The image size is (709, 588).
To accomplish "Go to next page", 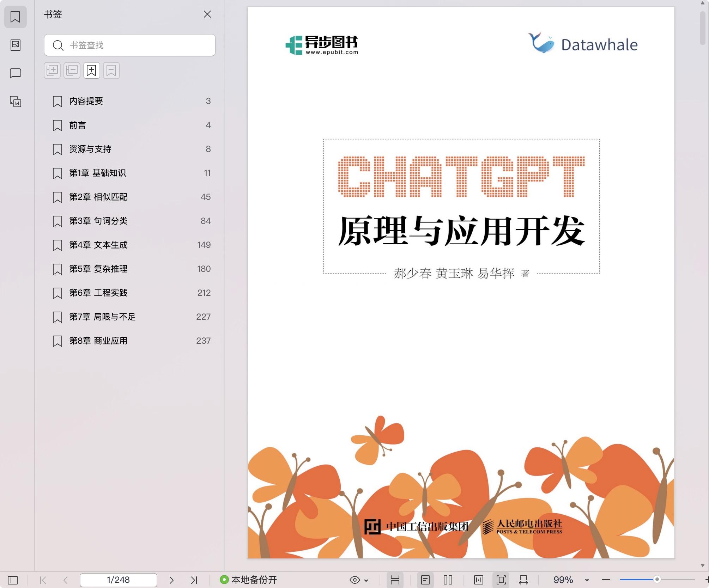I will click(x=171, y=580).
